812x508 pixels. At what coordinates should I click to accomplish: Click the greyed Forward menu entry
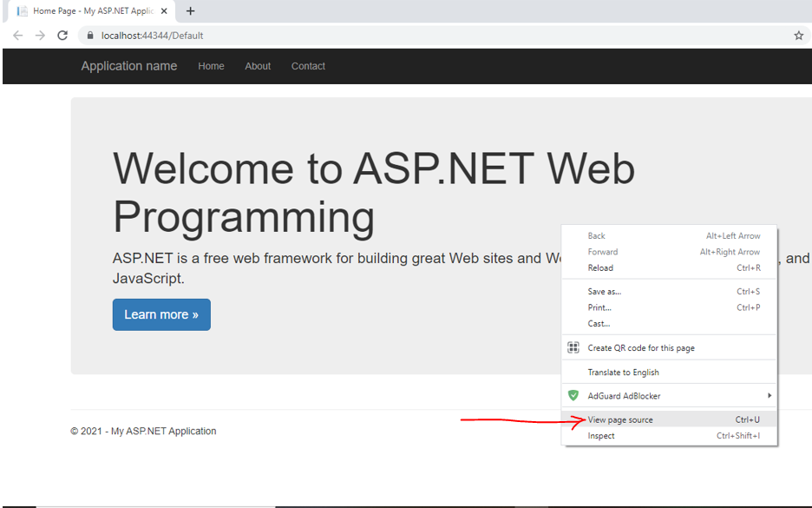(x=669, y=252)
